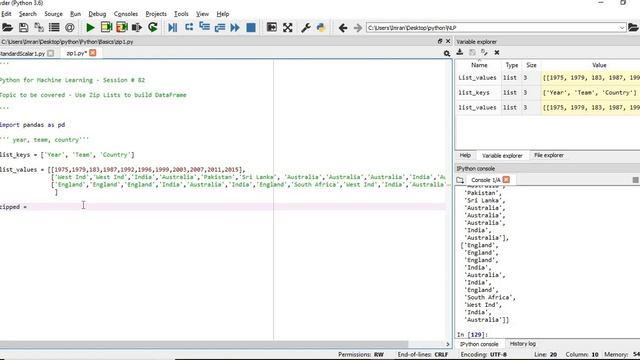Run the selection or current line
Image resolution: width=640 pixels, height=360 pixels.
tap(137, 28)
